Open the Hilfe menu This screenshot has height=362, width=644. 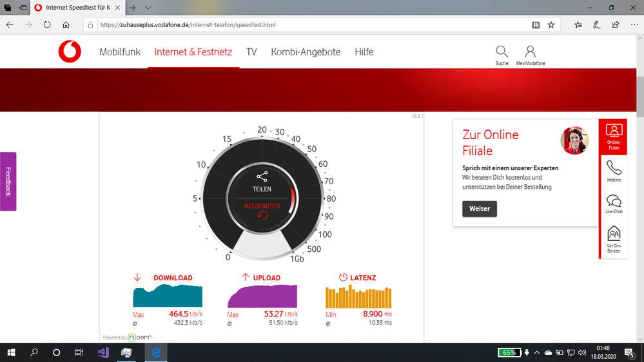(x=364, y=52)
